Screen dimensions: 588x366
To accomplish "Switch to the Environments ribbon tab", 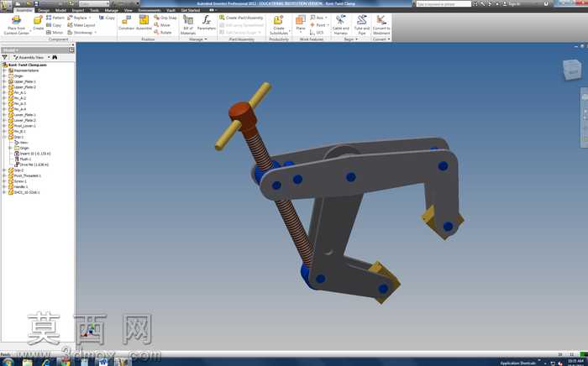I will pyautogui.click(x=150, y=10).
